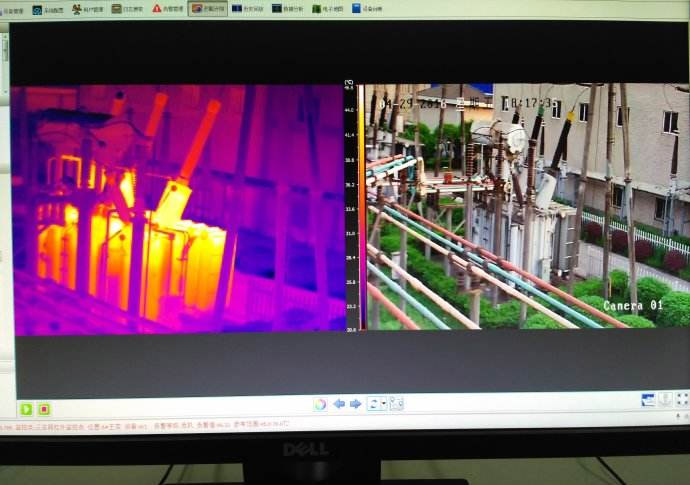Screen dimensions: 690x485
Task: Click the red warning triangle alarm icon
Action: point(157,8)
